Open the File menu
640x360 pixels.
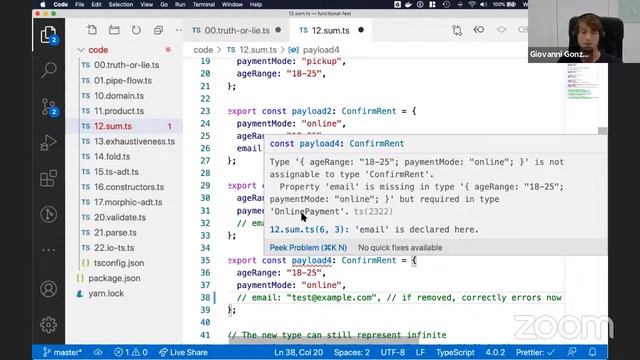click(80, 4)
